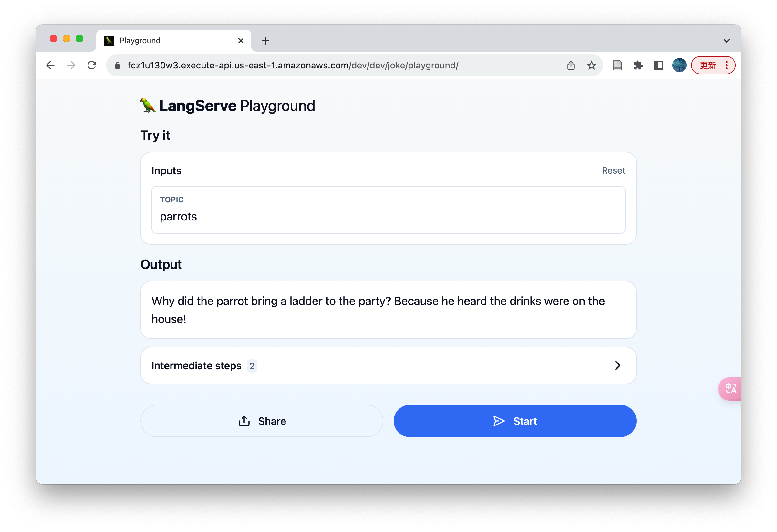
Task: Click the browser back navigation arrow
Action: pyautogui.click(x=50, y=65)
